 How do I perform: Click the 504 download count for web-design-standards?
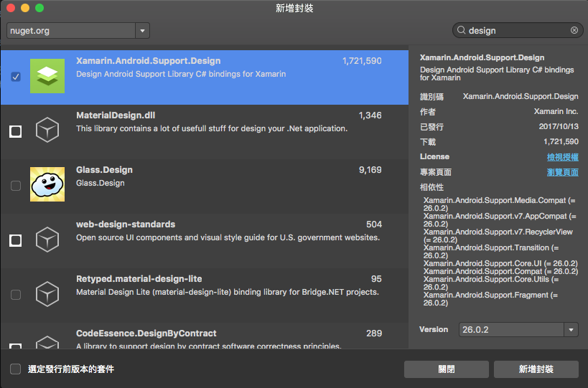[x=374, y=224]
